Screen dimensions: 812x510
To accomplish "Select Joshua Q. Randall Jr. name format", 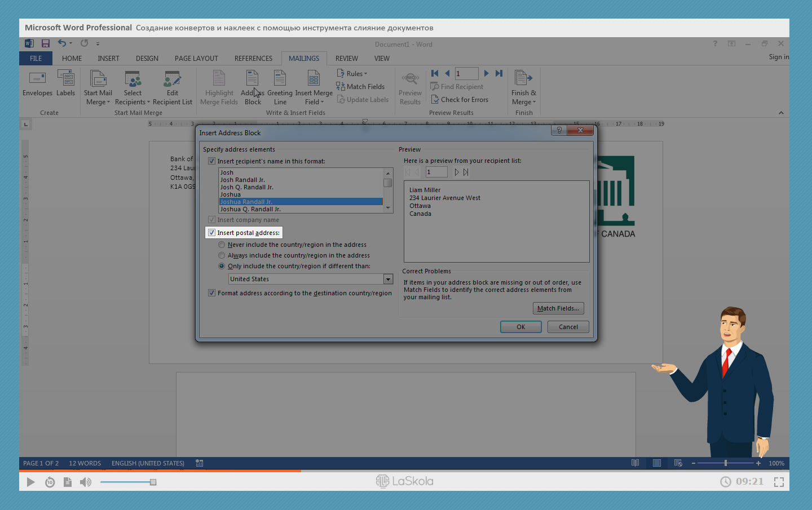I will [x=250, y=209].
